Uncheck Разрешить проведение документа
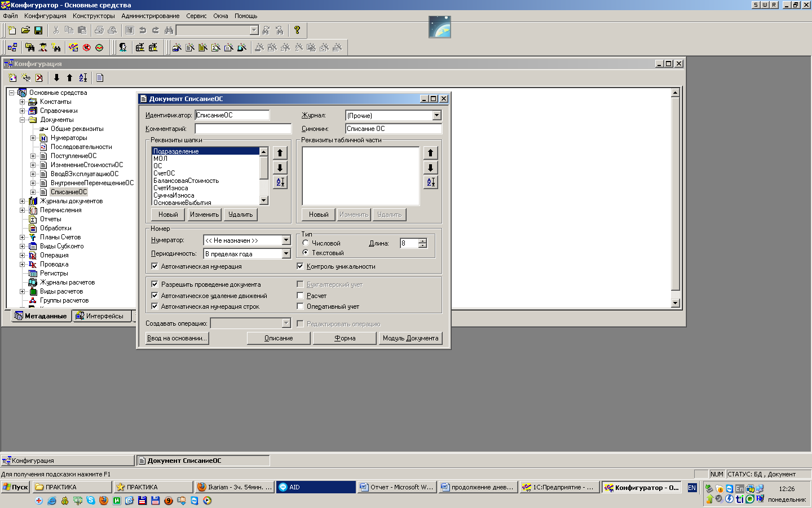812x508 pixels. (155, 284)
